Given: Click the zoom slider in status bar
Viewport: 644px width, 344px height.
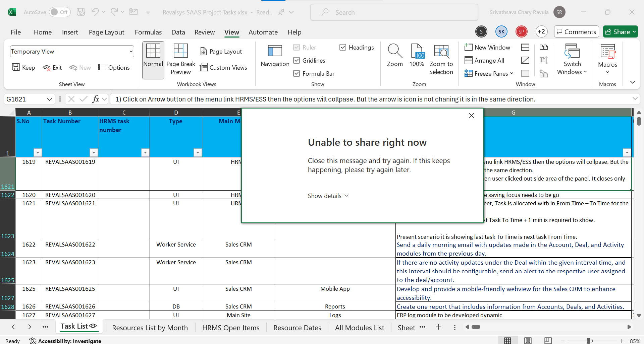Looking at the screenshot, I should (589, 341).
